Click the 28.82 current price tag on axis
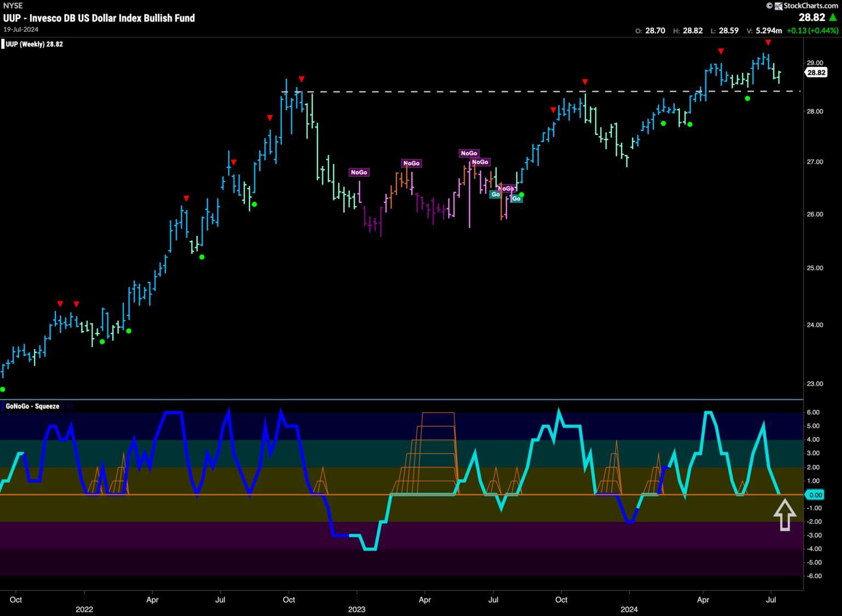The width and height of the screenshot is (842, 616). point(816,72)
